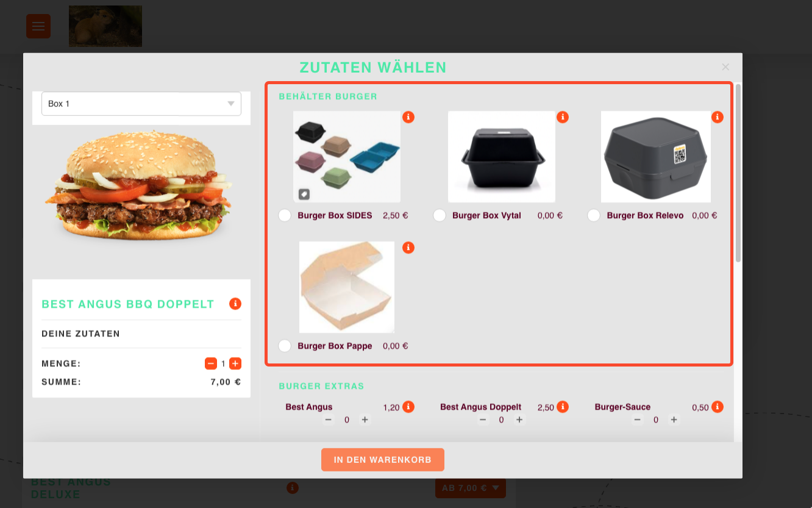Expand the AB 7,00 € price dropdown
812x508 pixels.
(470, 488)
